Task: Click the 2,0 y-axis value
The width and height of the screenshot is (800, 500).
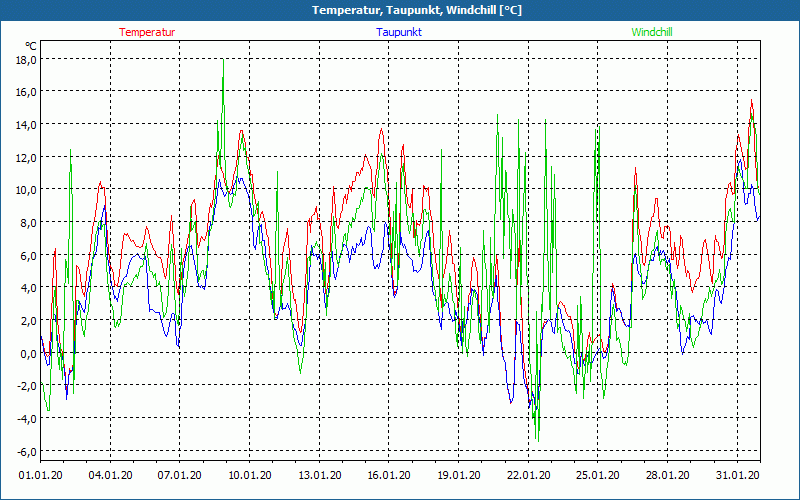Action: (29, 321)
